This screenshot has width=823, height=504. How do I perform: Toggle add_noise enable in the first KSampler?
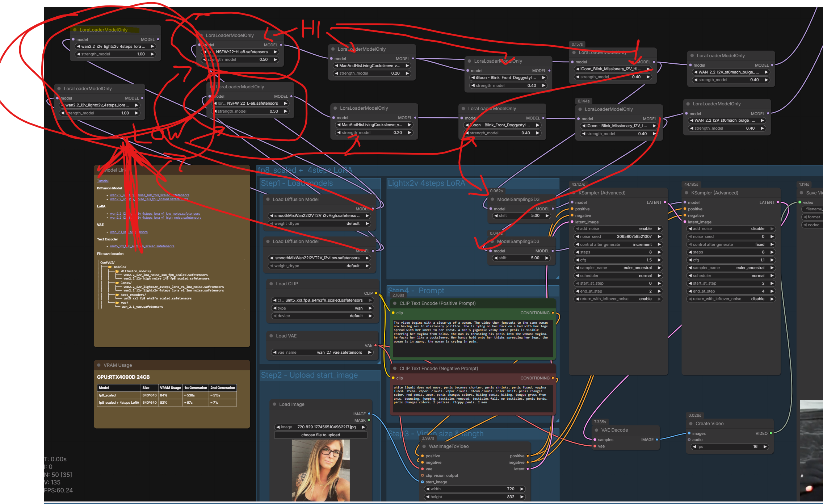coord(618,229)
